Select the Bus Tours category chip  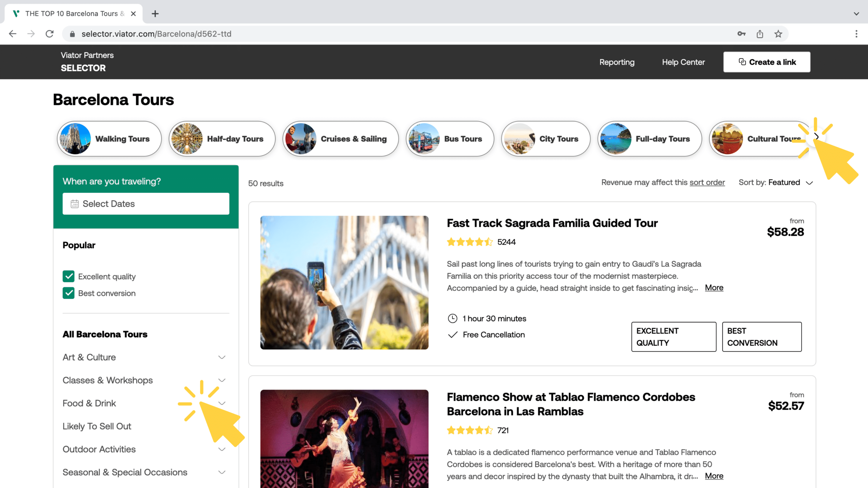coord(450,139)
